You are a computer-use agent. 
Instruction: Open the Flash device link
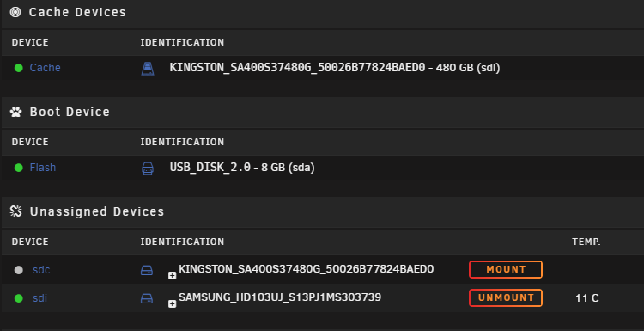point(43,168)
